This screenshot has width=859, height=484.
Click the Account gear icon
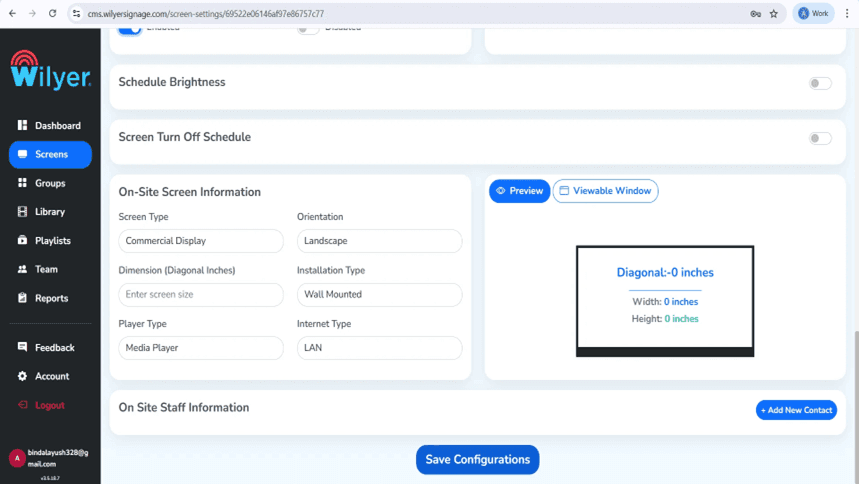[x=22, y=376]
